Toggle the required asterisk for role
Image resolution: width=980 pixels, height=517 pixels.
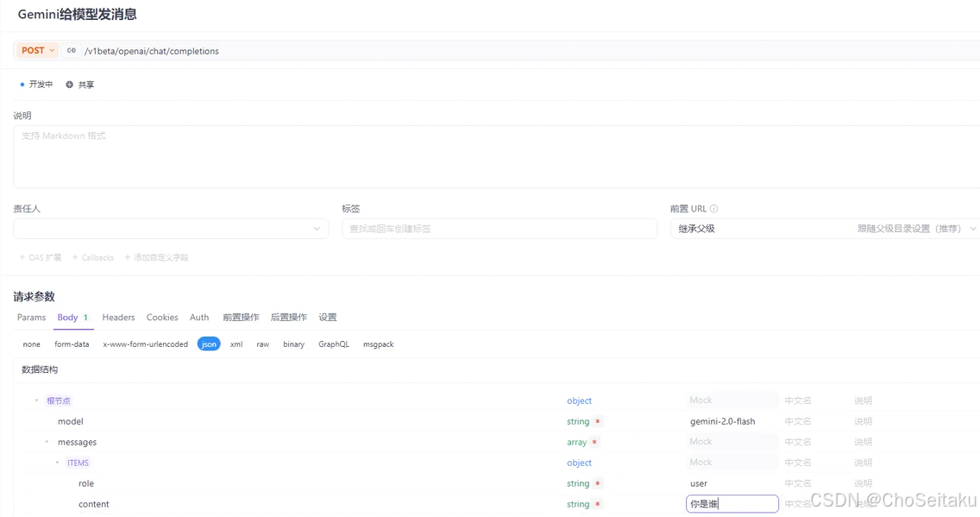point(598,484)
